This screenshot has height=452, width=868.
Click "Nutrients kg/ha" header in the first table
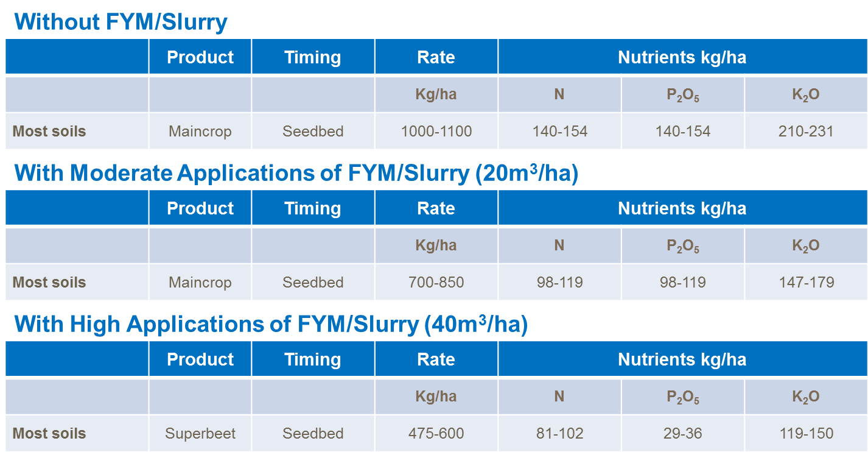[x=682, y=57]
